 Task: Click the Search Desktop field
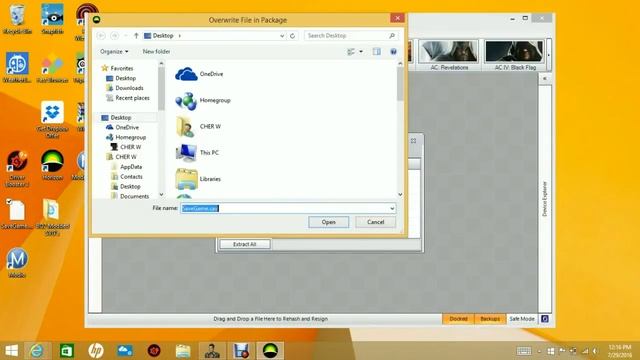pyautogui.click(x=351, y=36)
